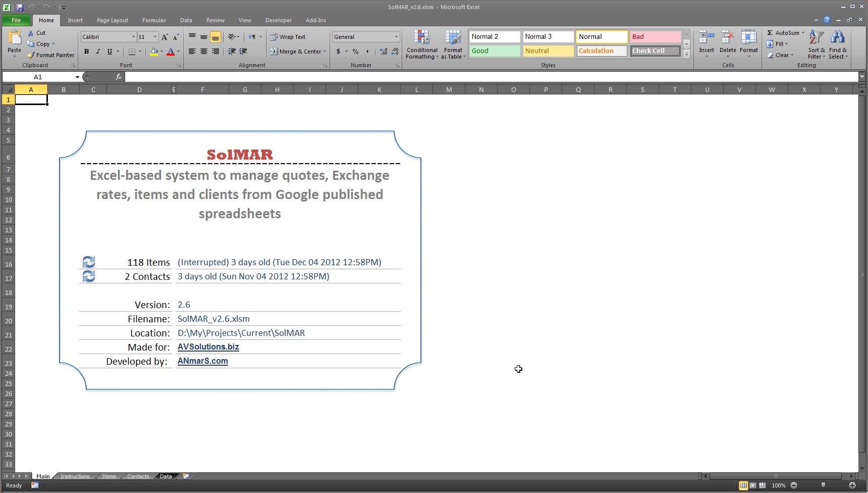Open the Excel Help question mark

coord(827,20)
